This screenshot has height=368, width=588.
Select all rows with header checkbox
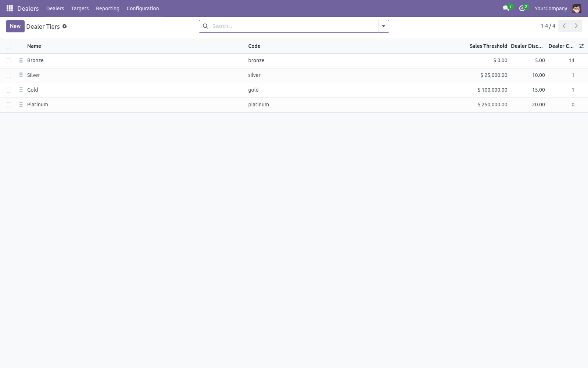click(x=8, y=46)
